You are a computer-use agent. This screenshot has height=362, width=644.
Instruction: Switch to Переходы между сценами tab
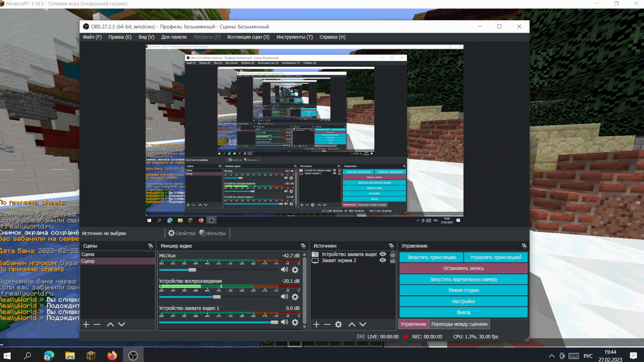pyautogui.click(x=459, y=324)
